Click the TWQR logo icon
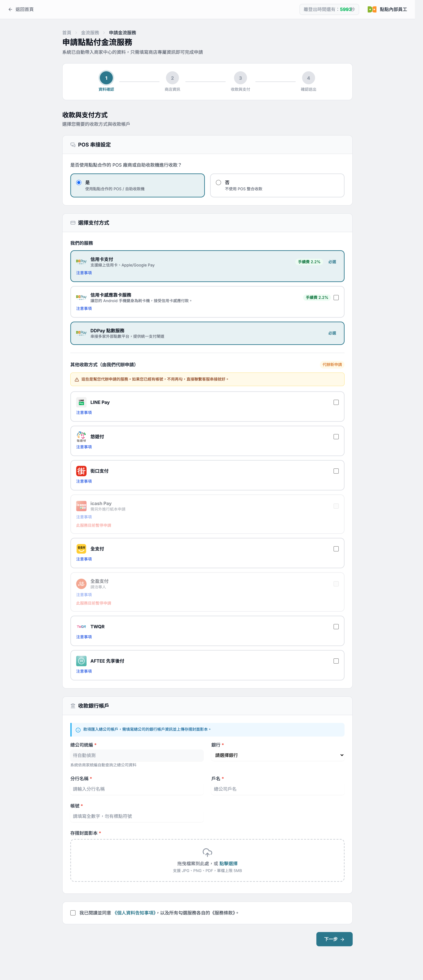This screenshot has height=980, width=423. pos(81,627)
